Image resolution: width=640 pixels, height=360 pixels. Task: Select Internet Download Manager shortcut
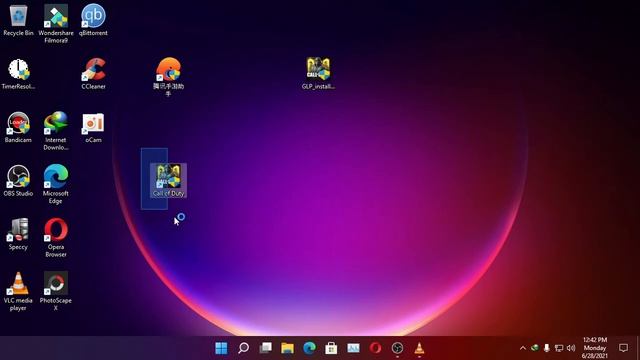(56, 131)
